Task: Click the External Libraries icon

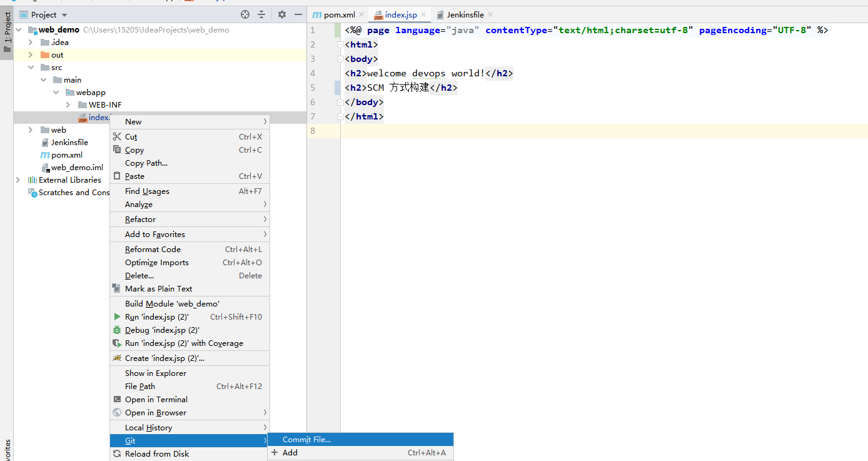Action: pos(33,180)
